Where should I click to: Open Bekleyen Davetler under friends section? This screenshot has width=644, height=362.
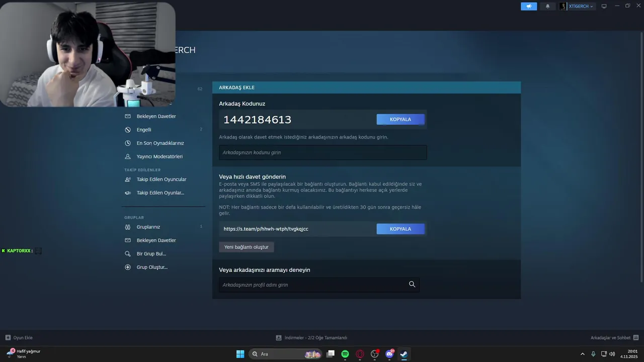(156, 116)
